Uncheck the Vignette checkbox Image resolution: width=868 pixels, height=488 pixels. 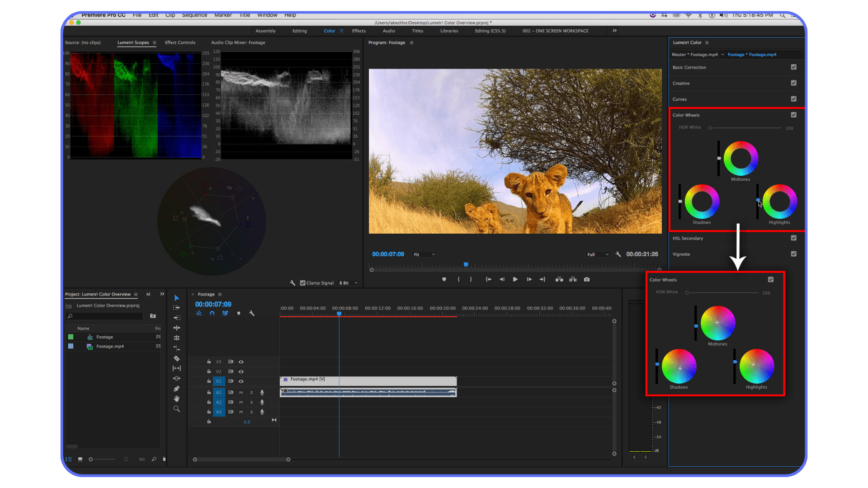(x=793, y=254)
